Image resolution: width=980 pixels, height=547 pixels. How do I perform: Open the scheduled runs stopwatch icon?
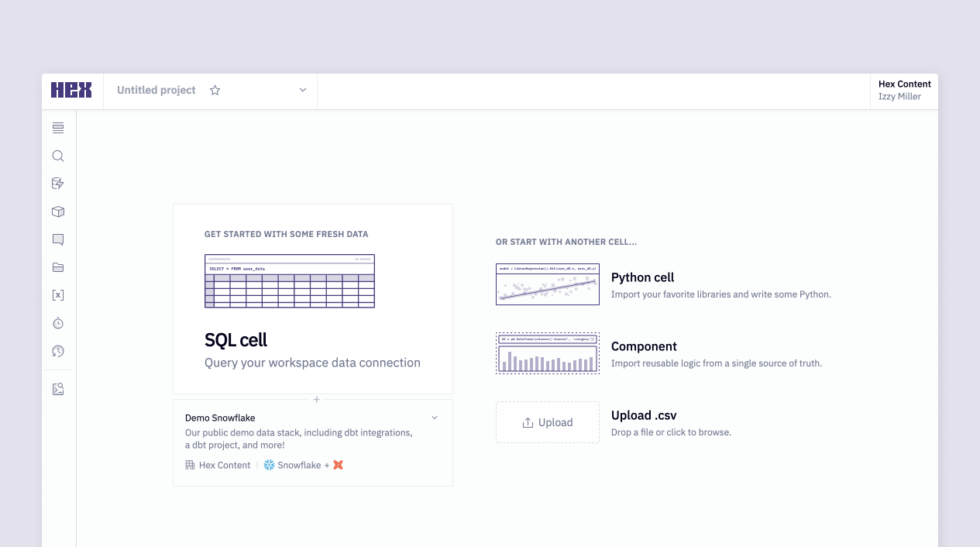click(58, 323)
